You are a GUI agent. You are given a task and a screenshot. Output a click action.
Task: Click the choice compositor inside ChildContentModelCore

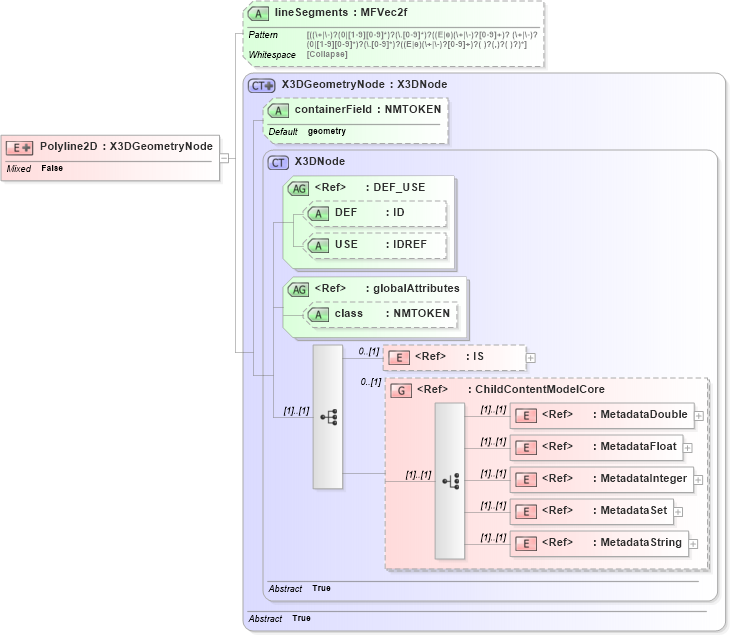[x=450, y=481]
